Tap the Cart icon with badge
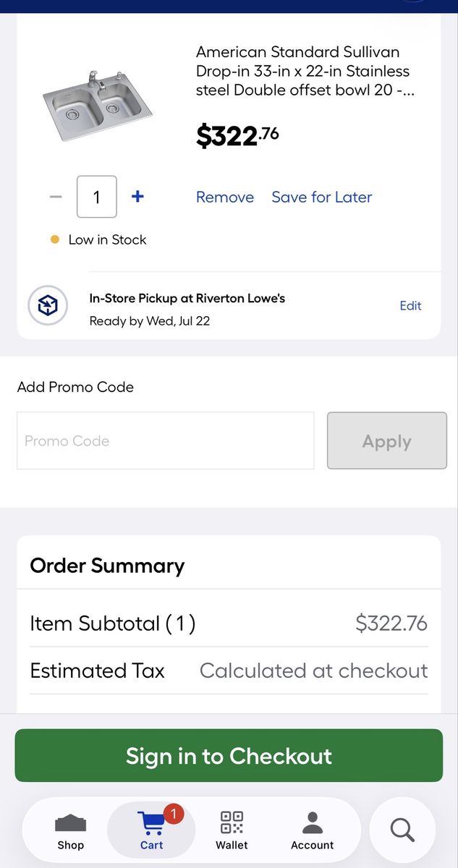This screenshot has width=458, height=868. pos(152,824)
